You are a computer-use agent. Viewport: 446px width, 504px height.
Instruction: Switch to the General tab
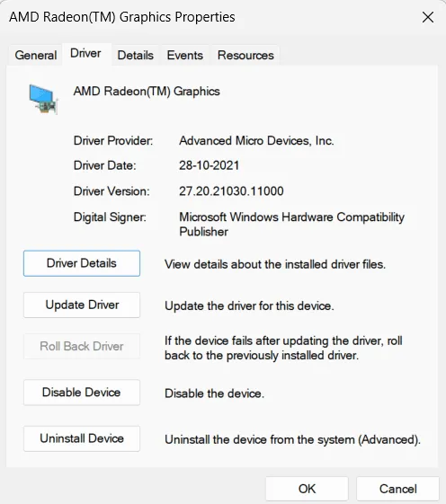pyautogui.click(x=36, y=56)
